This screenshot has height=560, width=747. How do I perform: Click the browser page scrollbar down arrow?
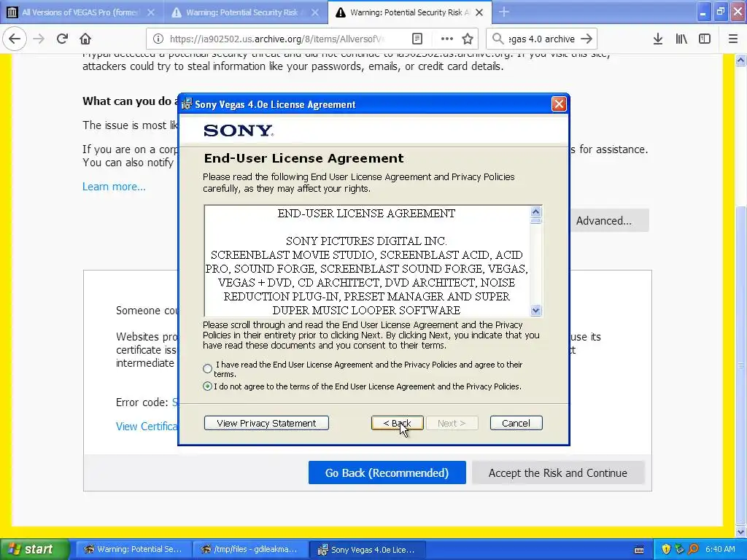point(740,532)
